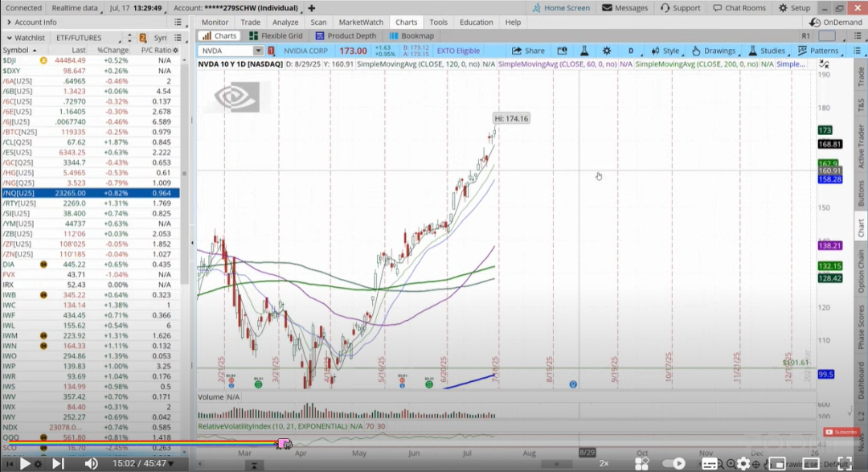Screen dimensions: 868x472
Task: Open the chart Style menu
Action: click(665, 51)
